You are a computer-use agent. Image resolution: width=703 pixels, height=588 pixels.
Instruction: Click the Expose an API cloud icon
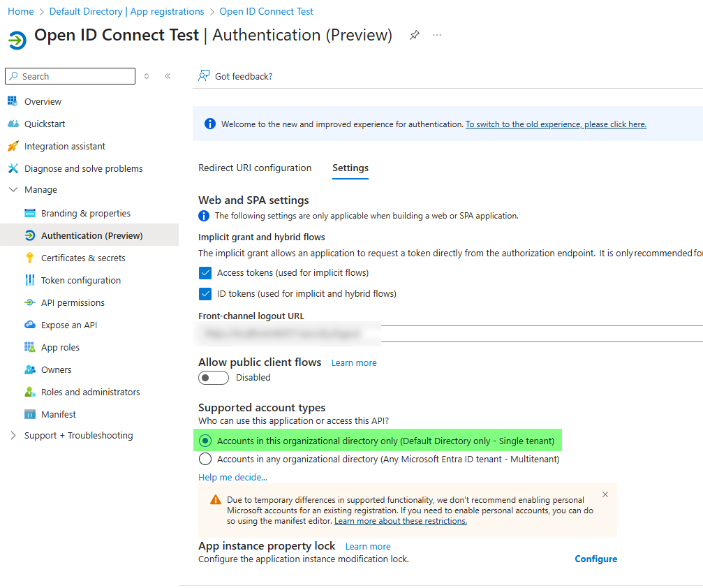[x=29, y=325]
